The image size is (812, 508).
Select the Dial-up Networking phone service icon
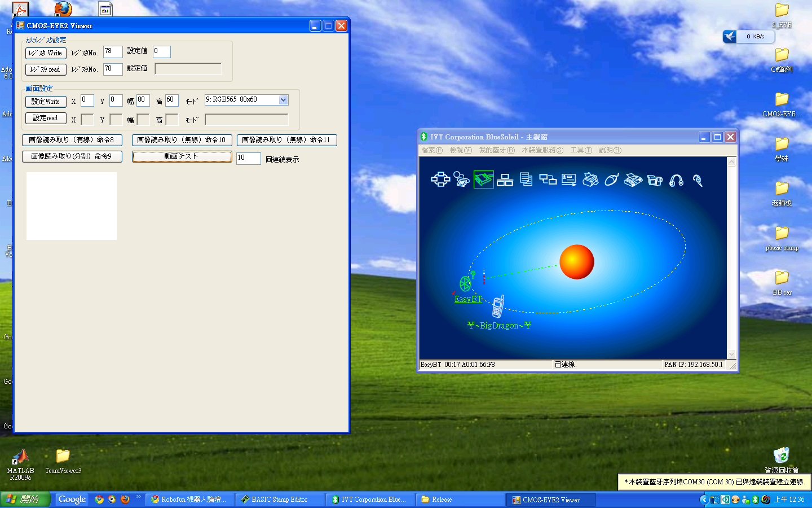(x=461, y=179)
